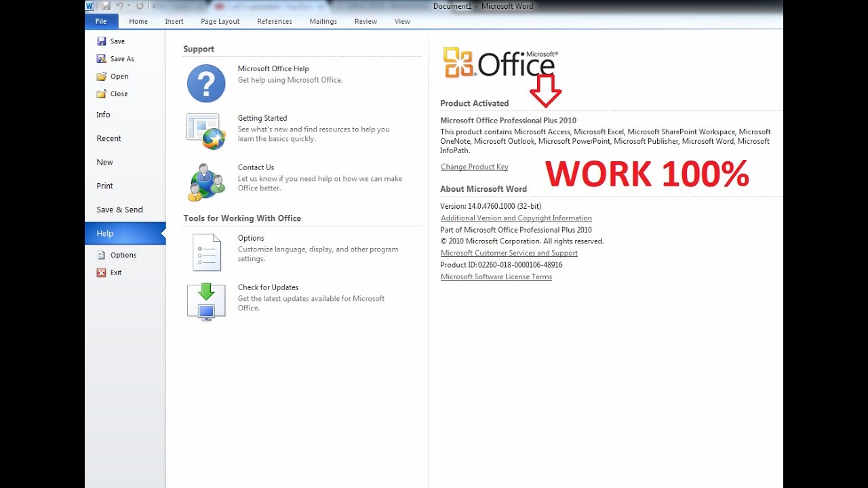The width and height of the screenshot is (868, 488).
Task: Click the Save floppy disk icon in sidebar
Action: click(101, 41)
